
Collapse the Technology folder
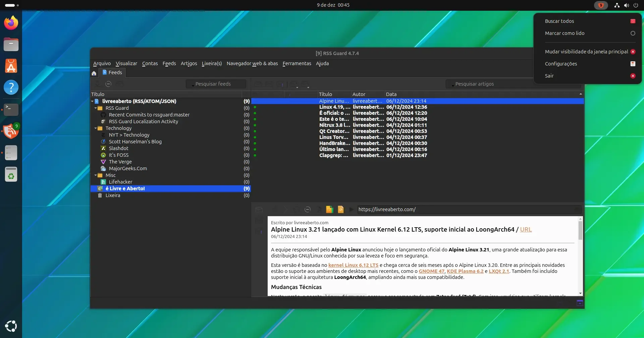[96, 128]
